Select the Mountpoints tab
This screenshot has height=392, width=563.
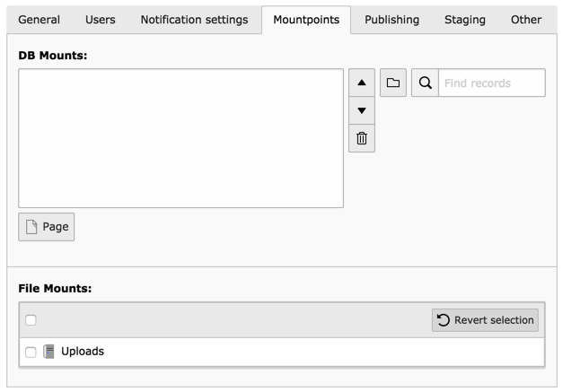306,20
